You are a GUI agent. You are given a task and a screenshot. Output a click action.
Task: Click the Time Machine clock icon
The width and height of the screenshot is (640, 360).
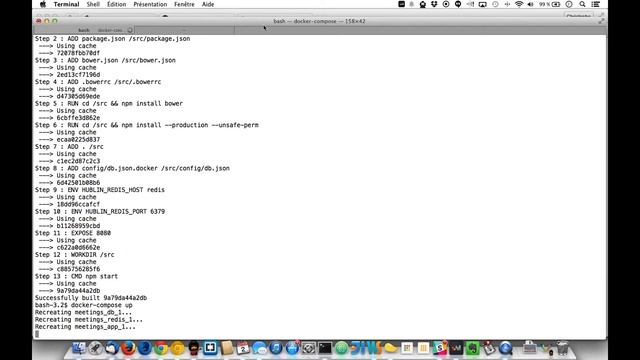(x=495, y=4)
